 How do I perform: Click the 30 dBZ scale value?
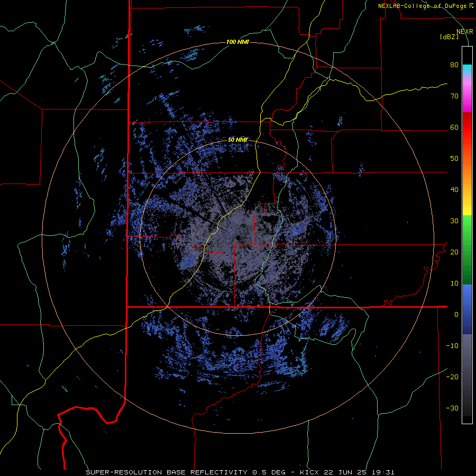pyautogui.click(x=454, y=221)
